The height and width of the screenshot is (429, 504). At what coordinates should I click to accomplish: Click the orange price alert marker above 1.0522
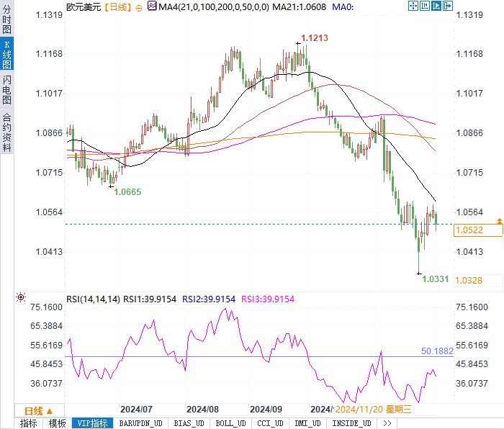pos(500,221)
